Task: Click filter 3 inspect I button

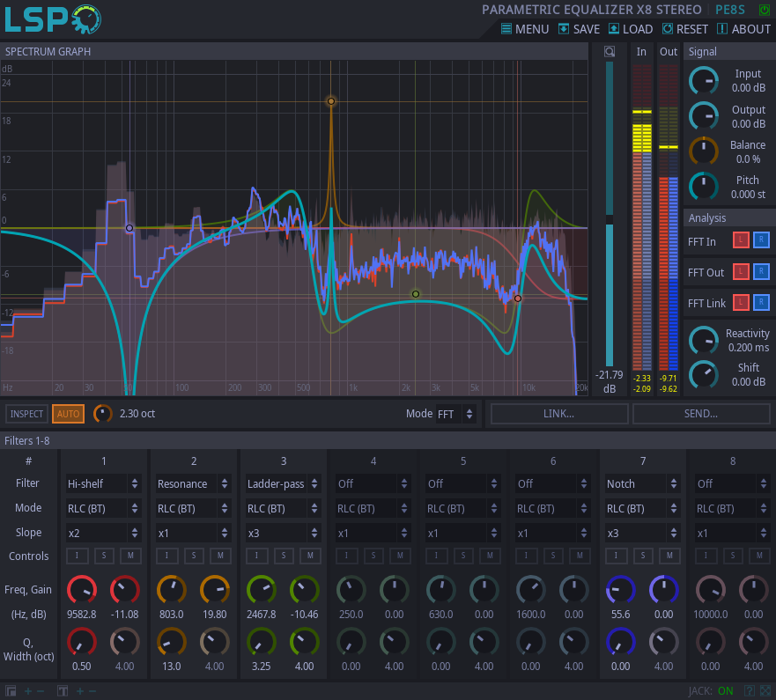Action: tap(256, 556)
